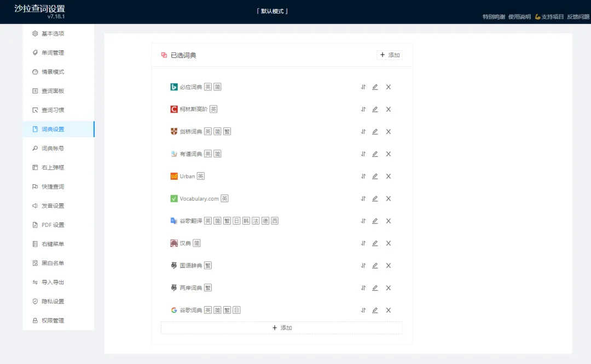Select 词典设置 in sidebar

pos(59,129)
